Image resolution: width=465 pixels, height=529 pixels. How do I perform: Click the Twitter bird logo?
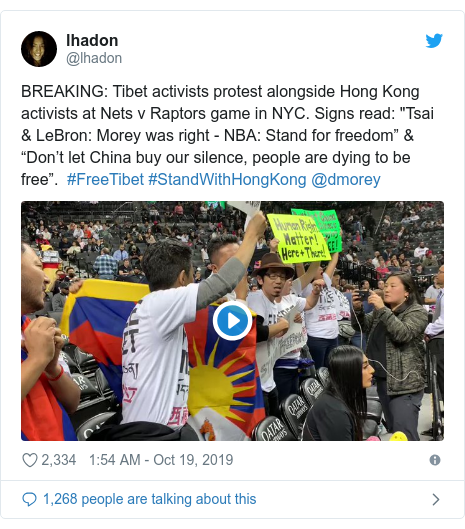tap(434, 41)
